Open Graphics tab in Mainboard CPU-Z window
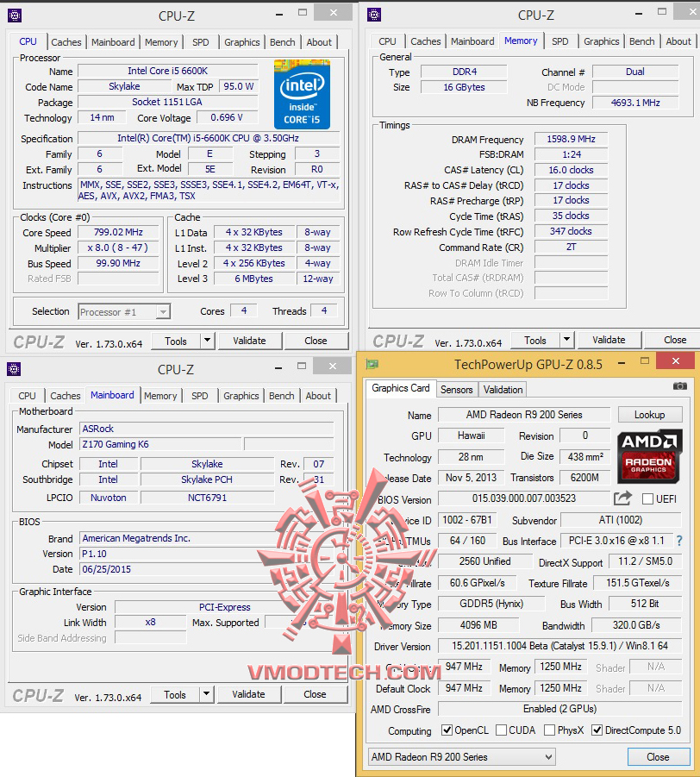This screenshot has width=700, height=777. (x=241, y=396)
